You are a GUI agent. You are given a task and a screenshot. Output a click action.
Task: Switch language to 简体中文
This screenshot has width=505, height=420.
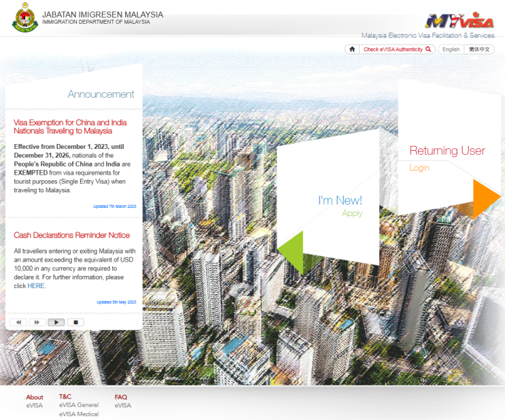point(479,50)
